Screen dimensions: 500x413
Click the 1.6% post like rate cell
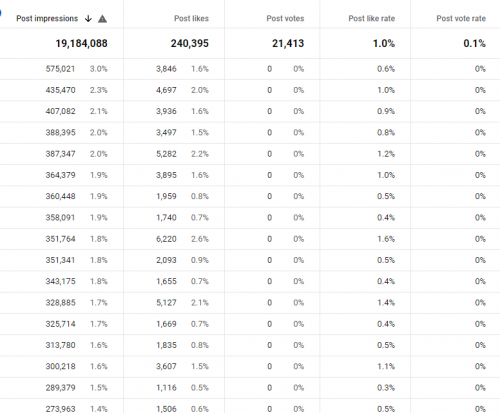click(386, 239)
